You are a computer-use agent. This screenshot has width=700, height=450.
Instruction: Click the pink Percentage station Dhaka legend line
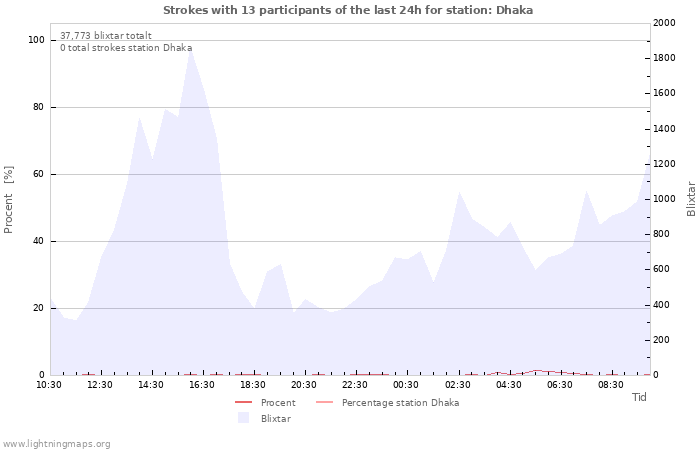pos(323,403)
